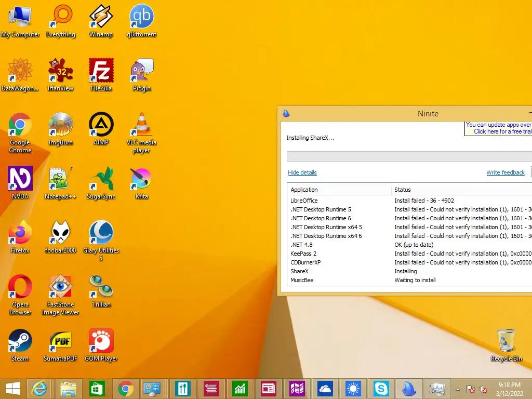Image resolution: width=532 pixels, height=399 pixels.
Task: Select the MusicBee row
Action: coord(409,280)
